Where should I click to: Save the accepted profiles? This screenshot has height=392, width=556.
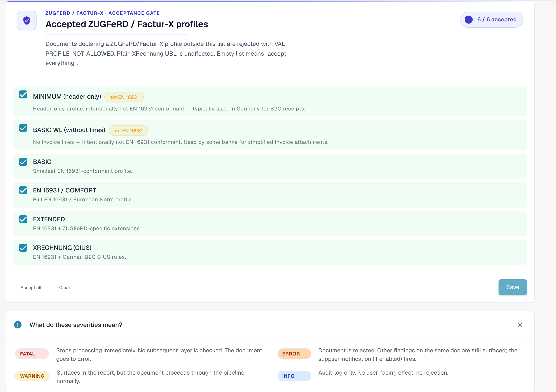coord(512,287)
